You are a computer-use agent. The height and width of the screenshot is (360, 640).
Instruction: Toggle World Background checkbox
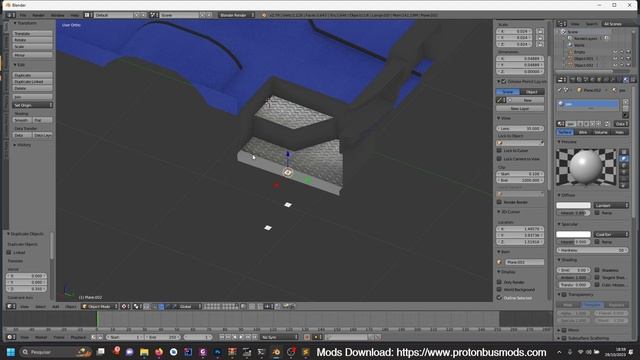(x=499, y=289)
